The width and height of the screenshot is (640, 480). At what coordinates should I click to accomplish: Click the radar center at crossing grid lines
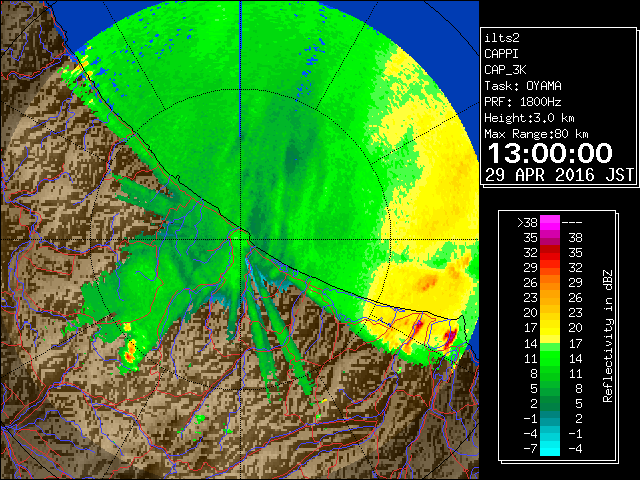[x=241, y=240]
